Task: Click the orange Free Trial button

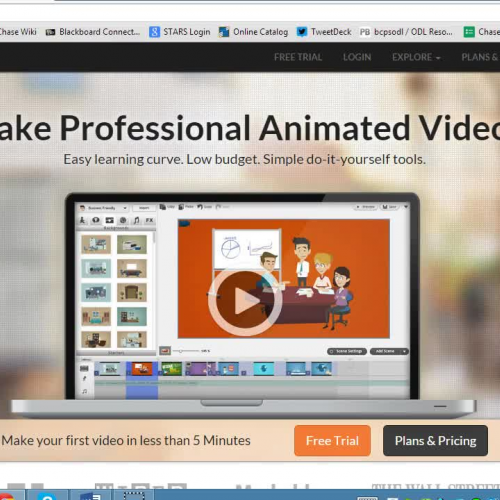Action: (x=332, y=441)
